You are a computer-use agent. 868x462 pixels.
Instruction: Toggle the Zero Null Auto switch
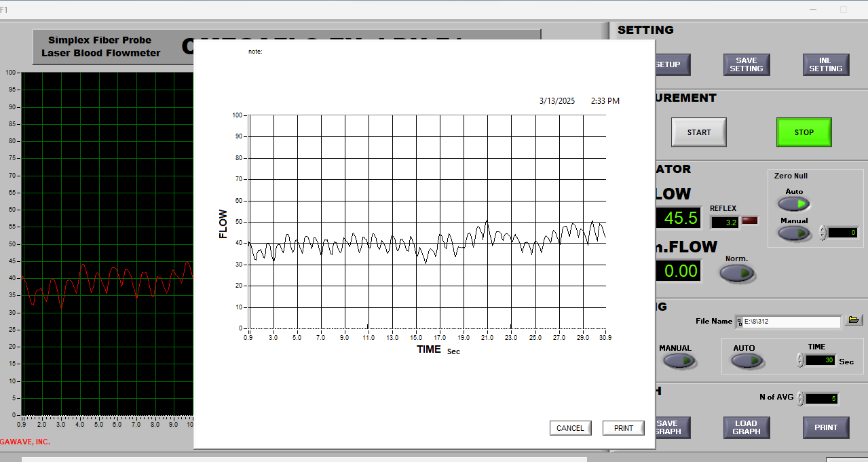tap(794, 204)
